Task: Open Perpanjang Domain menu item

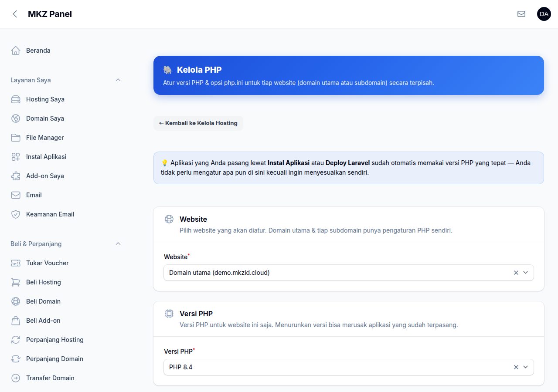Action: [66, 359]
